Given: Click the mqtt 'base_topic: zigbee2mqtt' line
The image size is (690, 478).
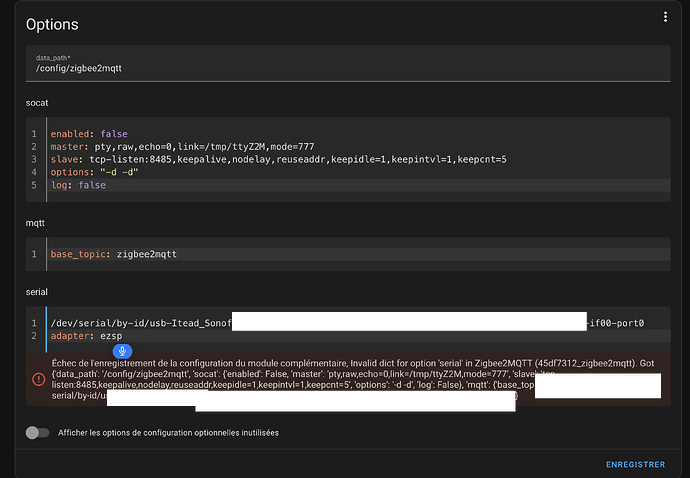Looking at the screenshot, I should coord(114,254).
